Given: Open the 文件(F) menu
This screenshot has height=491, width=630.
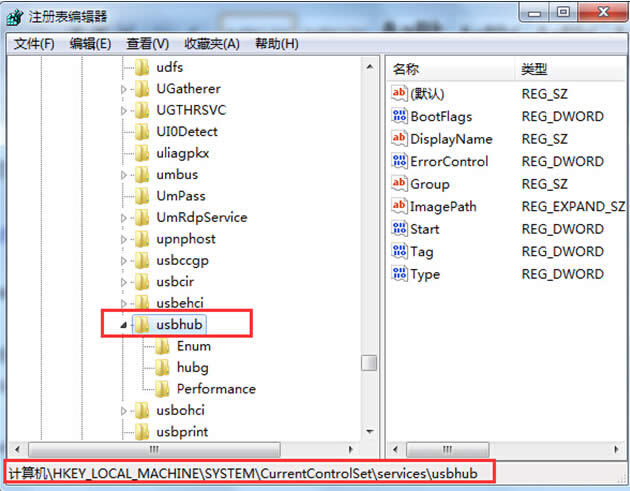Looking at the screenshot, I should (35, 43).
